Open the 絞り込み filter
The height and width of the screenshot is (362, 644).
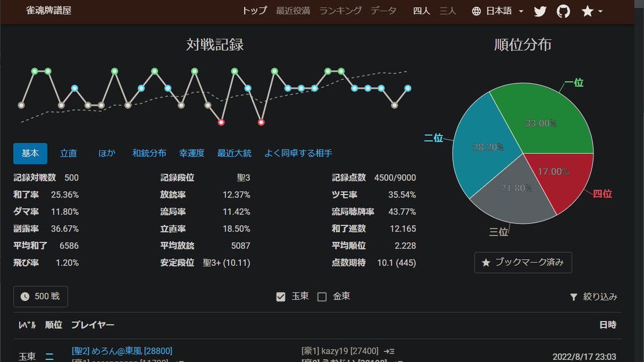coord(593,297)
